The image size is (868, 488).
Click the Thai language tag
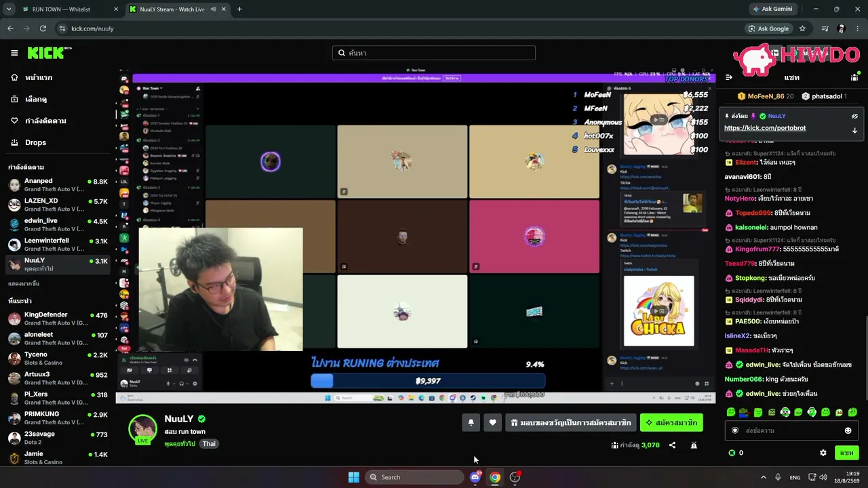point(209,444)
